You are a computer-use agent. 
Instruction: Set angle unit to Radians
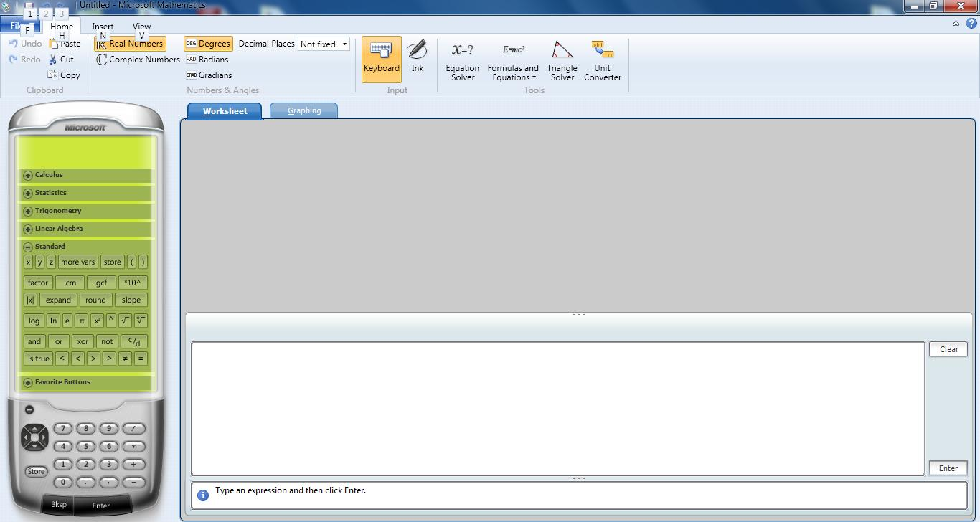coord(207,60)
